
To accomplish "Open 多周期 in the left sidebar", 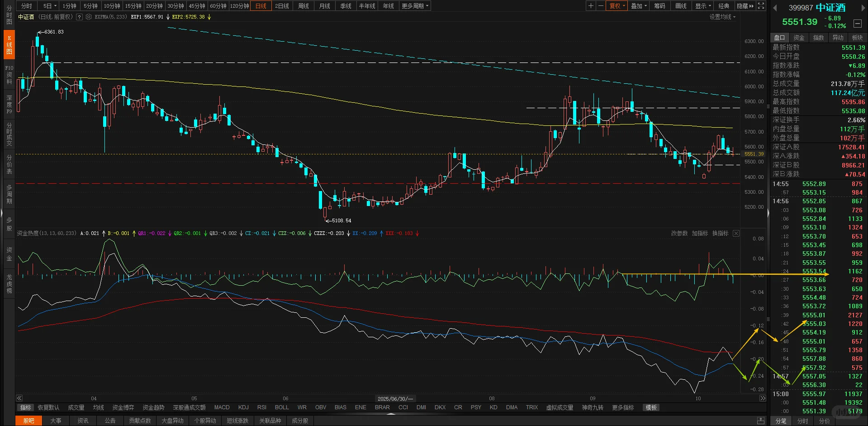I will pyautogui.click(x=9, y=194).
